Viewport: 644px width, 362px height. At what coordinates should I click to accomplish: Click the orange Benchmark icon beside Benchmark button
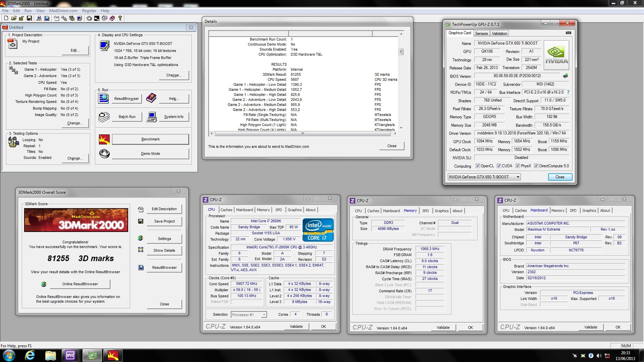104,139
